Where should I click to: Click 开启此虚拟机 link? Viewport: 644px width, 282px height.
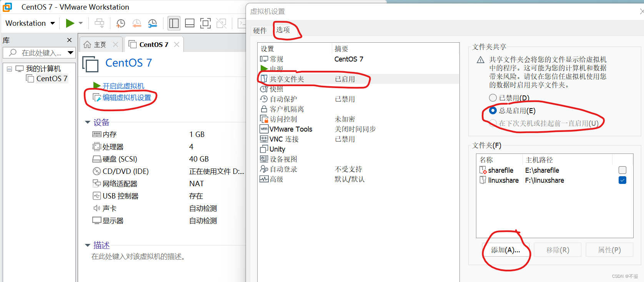tap(123, 86)
